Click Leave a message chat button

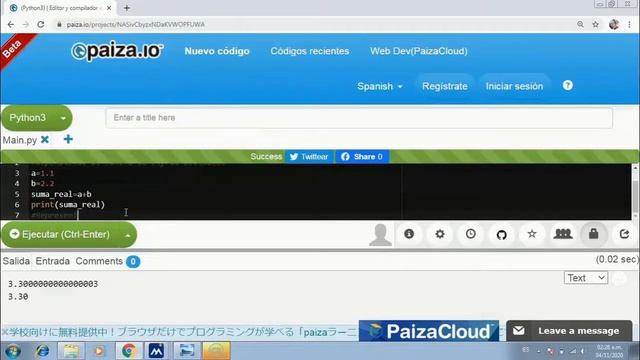tap(569, 331)
